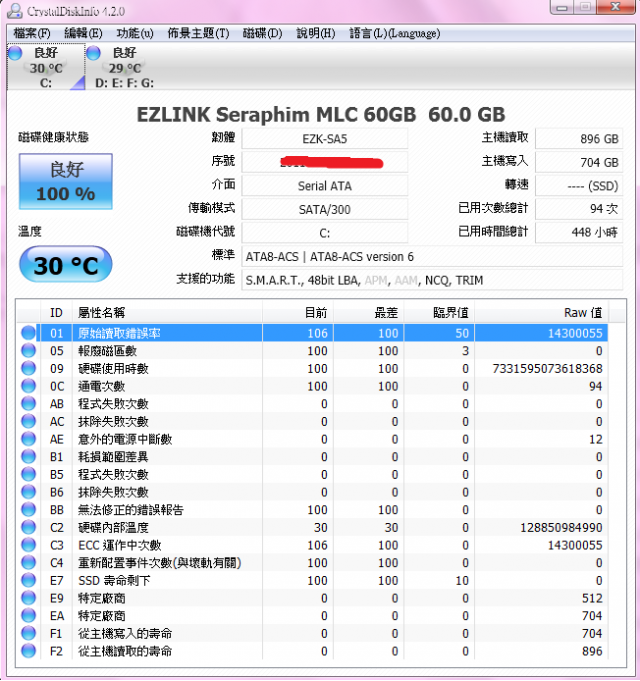Screen dimensions: 640x681
Task: Select the 硬碟內部溫度 row
Action: tap(313, 528)
